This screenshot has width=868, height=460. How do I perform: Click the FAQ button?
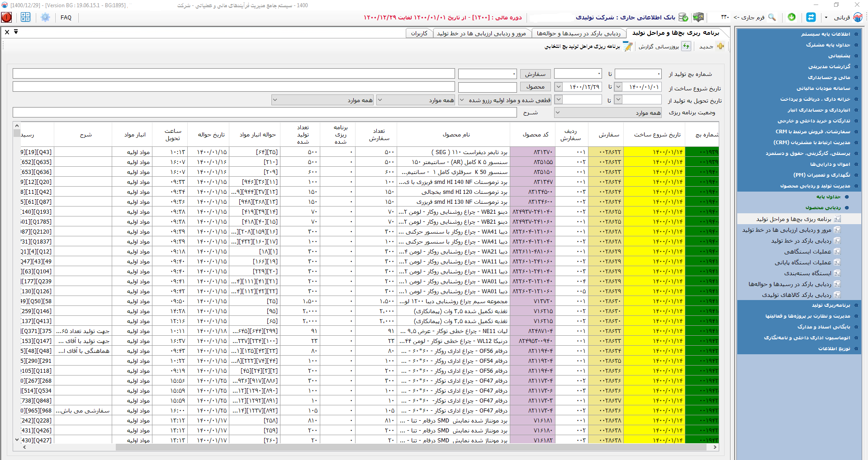66,18
